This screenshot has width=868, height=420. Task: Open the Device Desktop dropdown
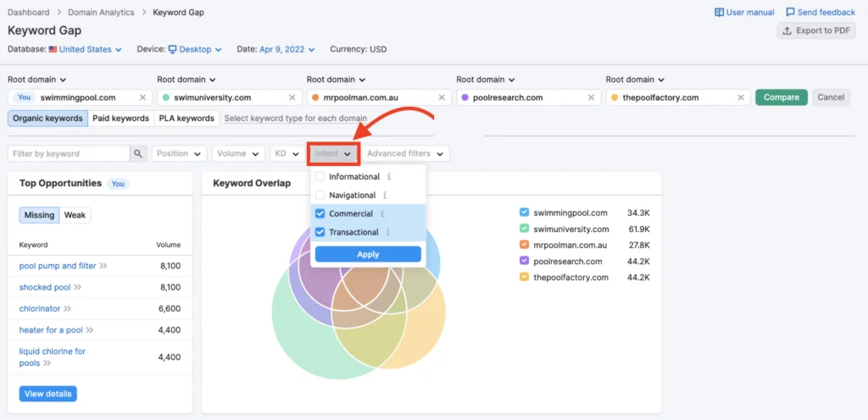(195, 49)
